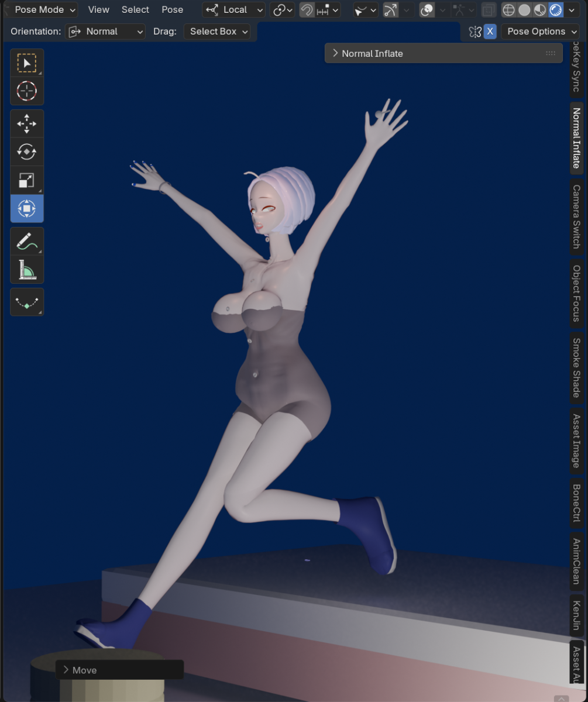Viewport: 588px width, 702px height.
Task: Select the Scale tool
Action: coord(27,181)
